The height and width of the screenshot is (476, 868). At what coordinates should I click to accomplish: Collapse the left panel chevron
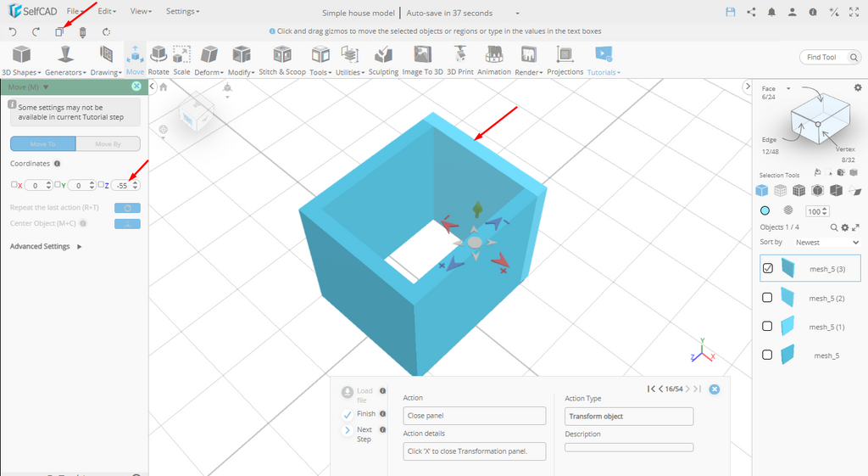152,87
